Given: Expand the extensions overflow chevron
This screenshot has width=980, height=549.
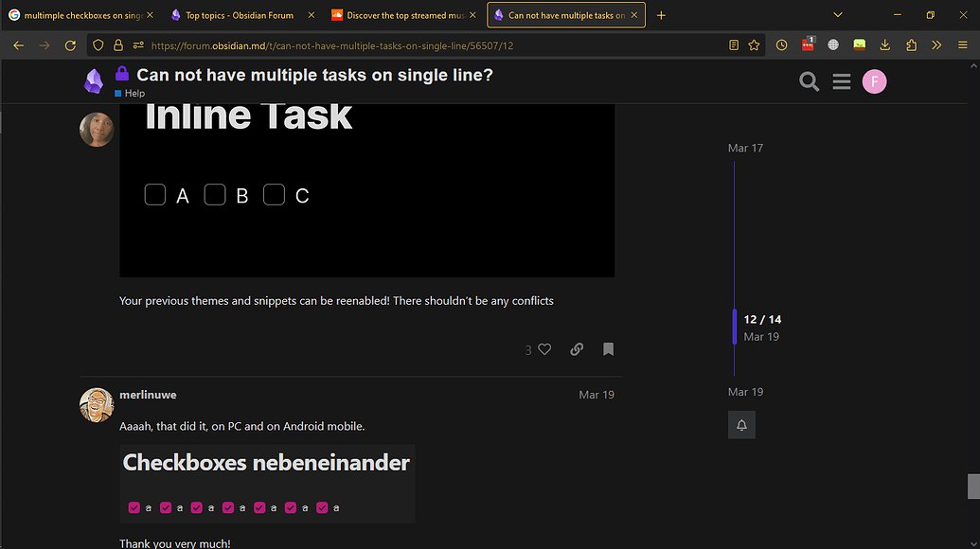Looking at the screenshot, I should [x=936, y=44].
